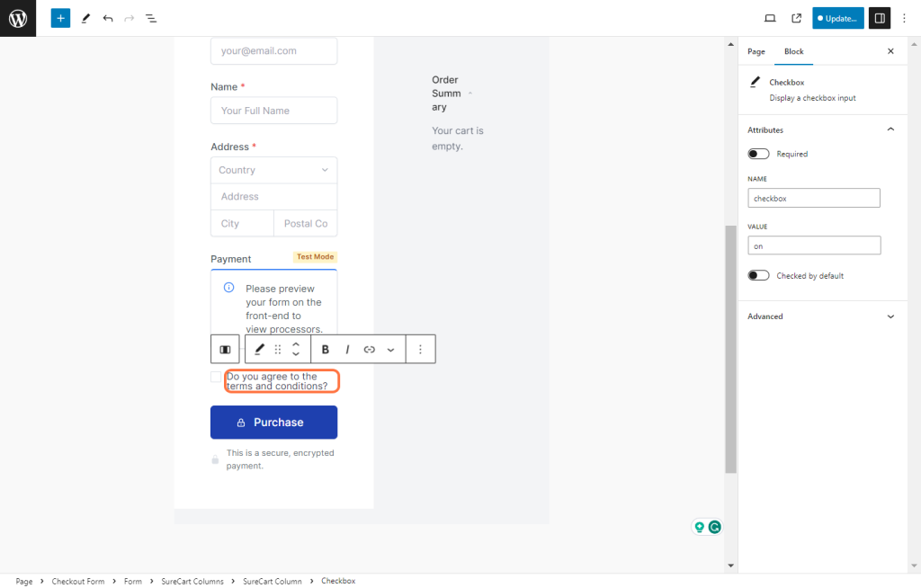Open the Country dropdown
The height and width of the screenshot is (588, 921).
[273, 170]
